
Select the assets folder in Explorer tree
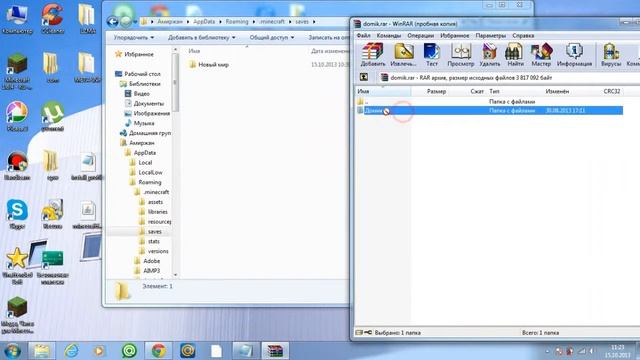(x=151, y=202)
